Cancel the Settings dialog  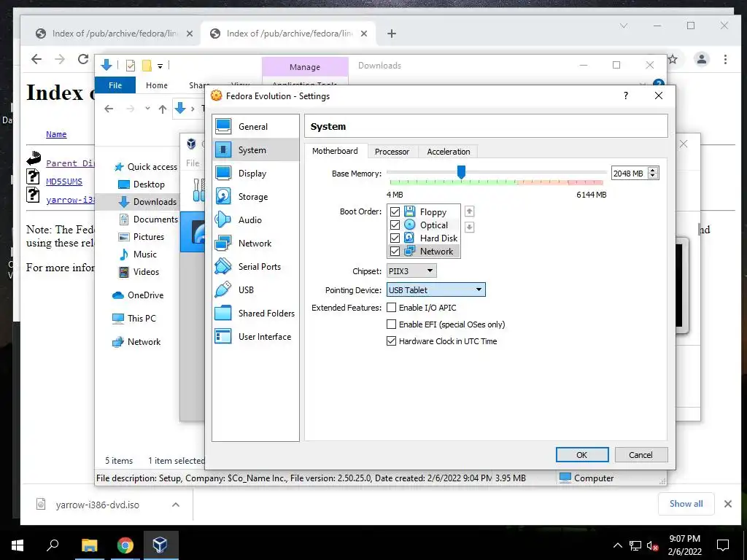640,455
